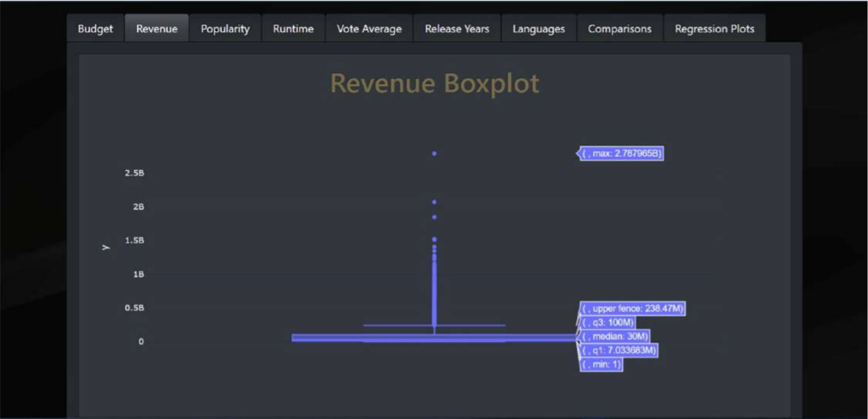Open the Comparisons tab
Image resolution: width=868 pixels, height=419 pixels.
[619, 29]
